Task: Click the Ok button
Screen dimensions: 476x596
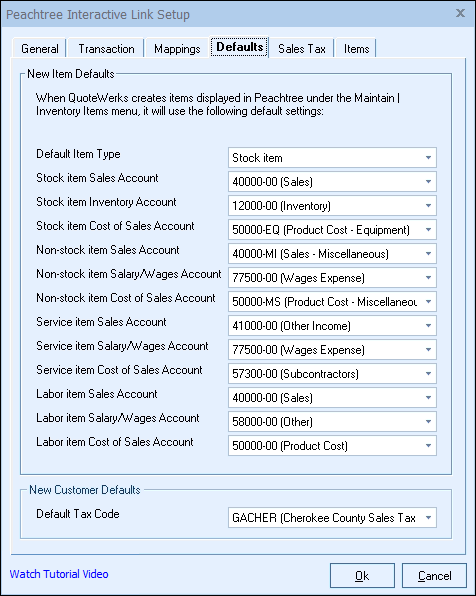Action: (x=362, y=575)
